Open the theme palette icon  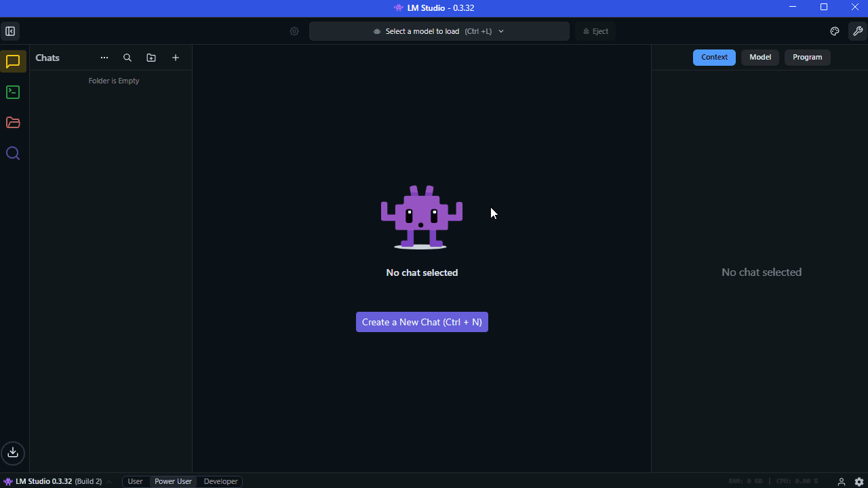click(x=835, y=31)
